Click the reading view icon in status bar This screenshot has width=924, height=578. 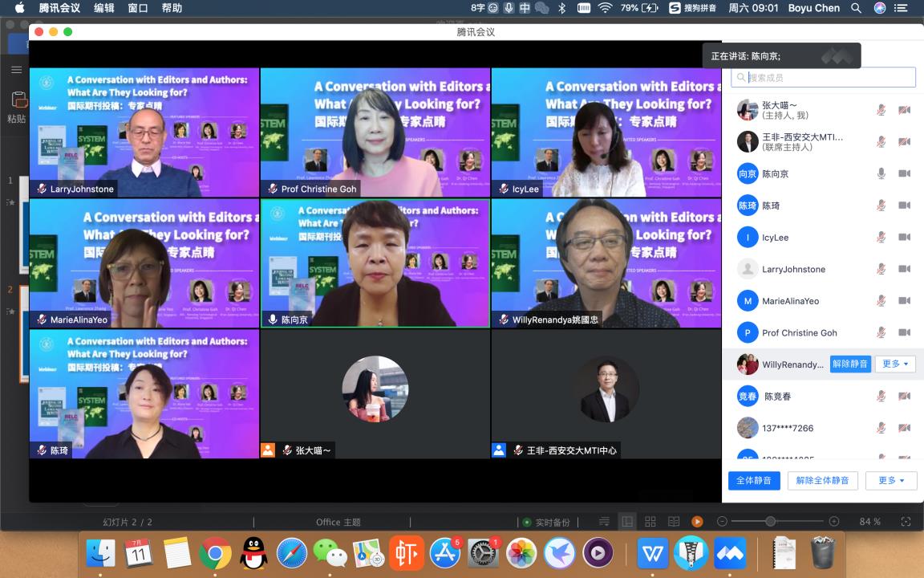[674, 522]
